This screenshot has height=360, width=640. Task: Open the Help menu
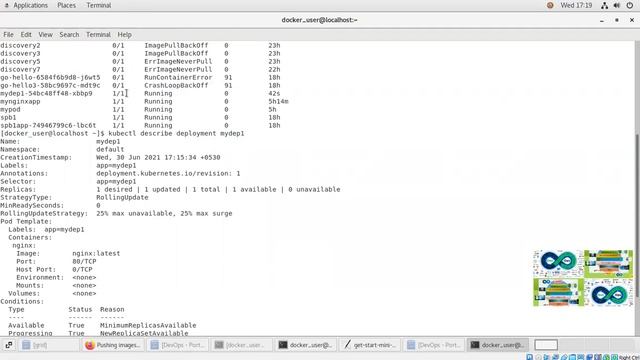[x=124, y=35]
